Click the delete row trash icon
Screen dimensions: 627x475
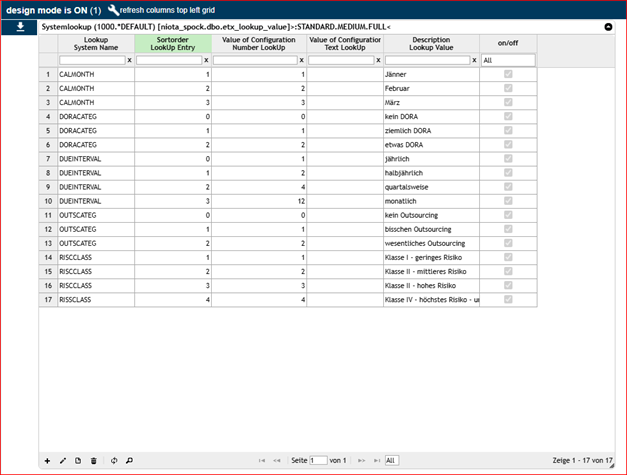[93, 460]
